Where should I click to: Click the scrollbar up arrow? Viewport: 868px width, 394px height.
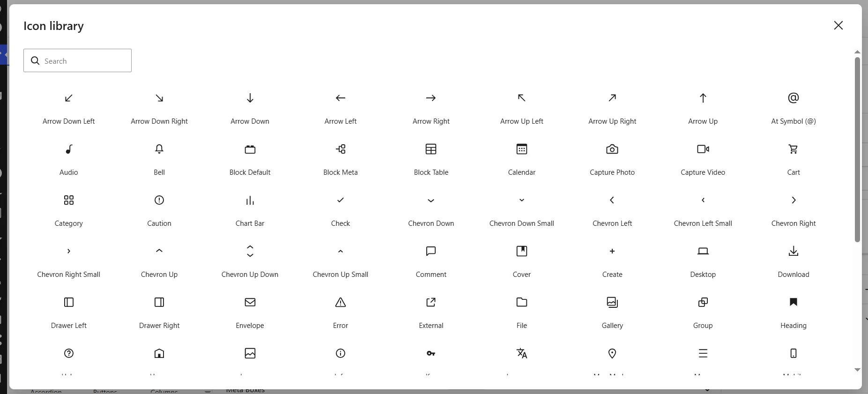[857, 52]
